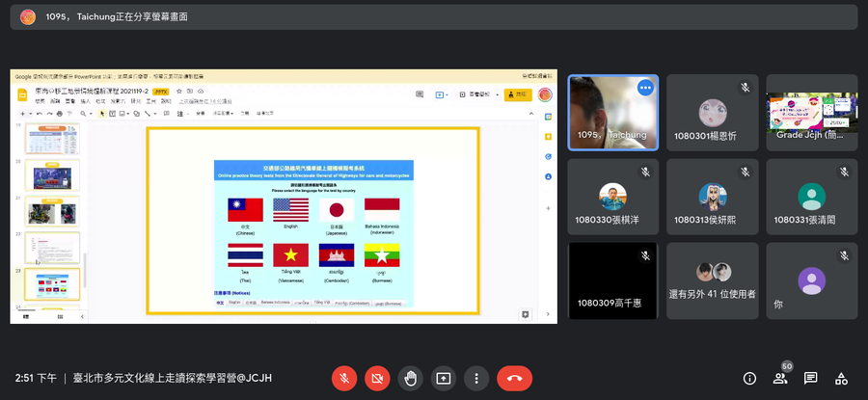The image size is (868, 400).
Task: Click the tile showing 41 other users
Action: (712, 280)
